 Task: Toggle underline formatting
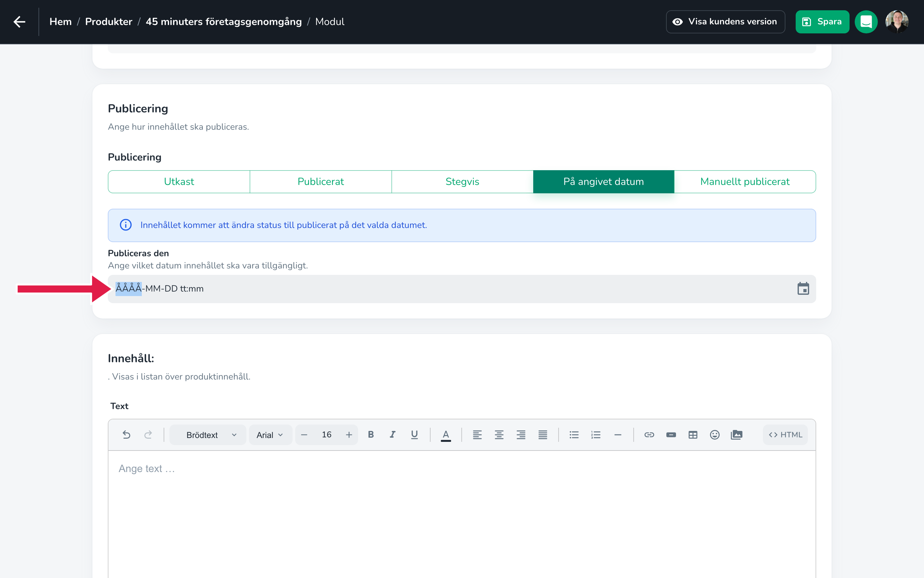[414, 435]
